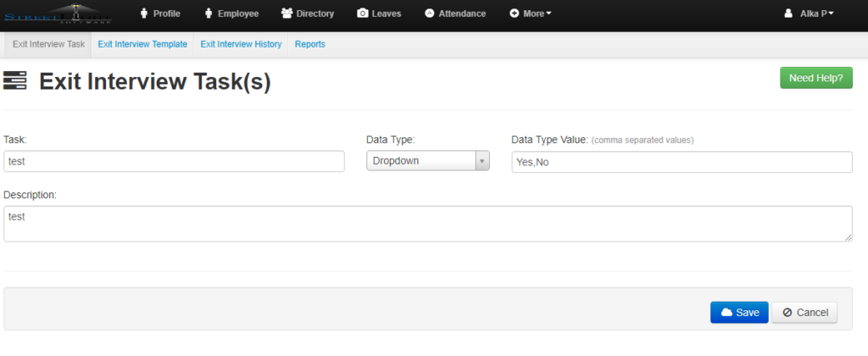
Task: Click the Description text area
Action: pos(428,224)
